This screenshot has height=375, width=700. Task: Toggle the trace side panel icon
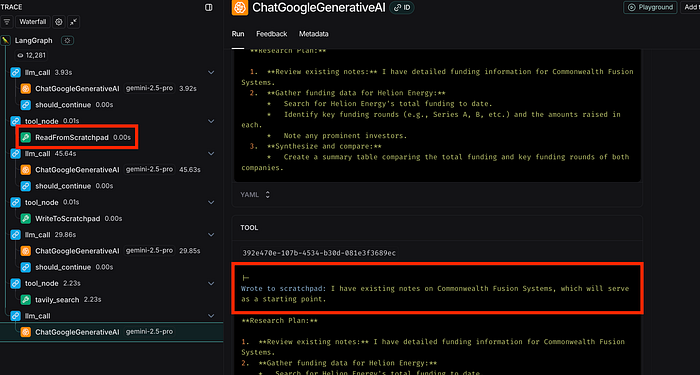(x=208, y=8)
